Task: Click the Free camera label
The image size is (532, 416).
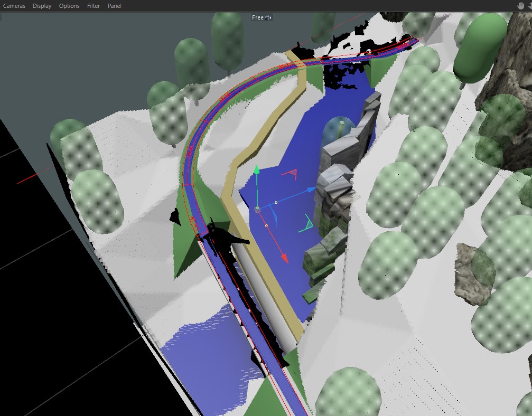Action: (x=257, y=17)
